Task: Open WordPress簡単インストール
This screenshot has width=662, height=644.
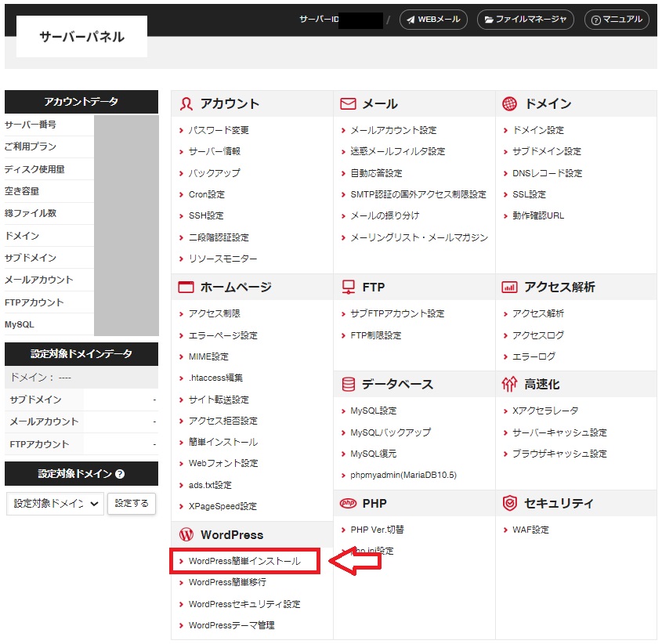Action: 244,561
